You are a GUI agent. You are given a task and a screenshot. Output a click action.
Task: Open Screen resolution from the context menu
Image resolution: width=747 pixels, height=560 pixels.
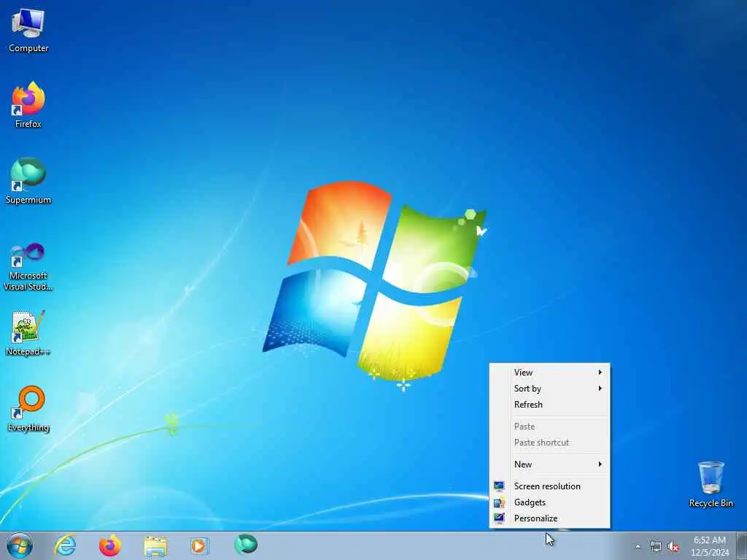[550, 486]
